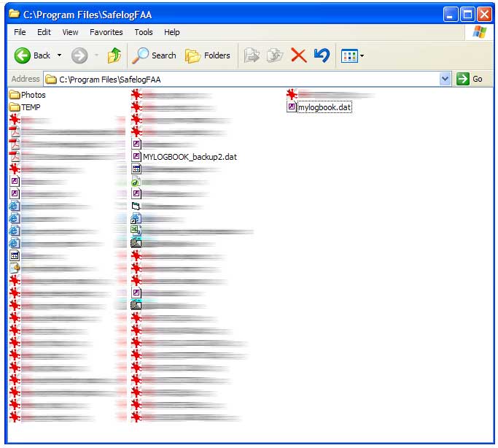The height and width of the screenshot is (448, 498).
Task: Click the Windows flag logo
Action: pyautogui.click(x=479, y=32)
